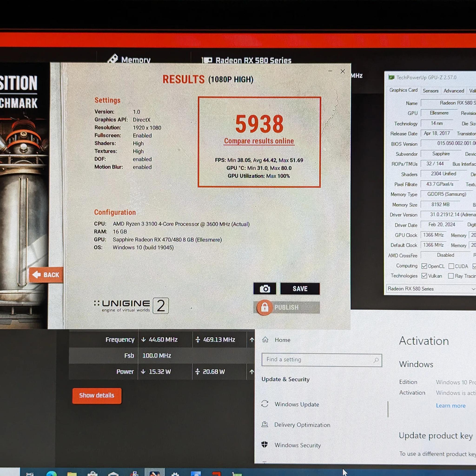Click the Show details button
476x476 pixels.
click(97, 395)
